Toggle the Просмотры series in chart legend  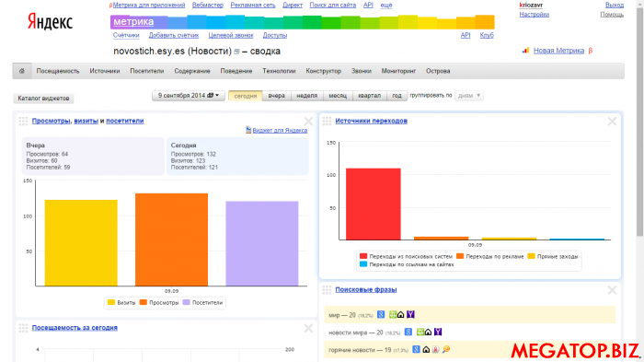click(x=159, y=302)
